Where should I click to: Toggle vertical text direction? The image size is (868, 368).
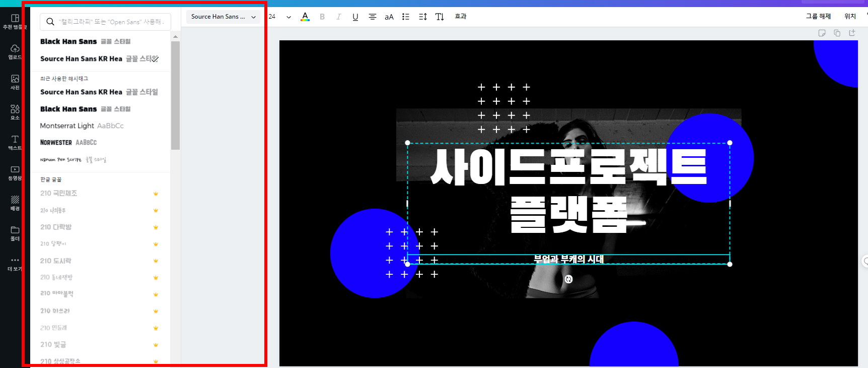440,17
